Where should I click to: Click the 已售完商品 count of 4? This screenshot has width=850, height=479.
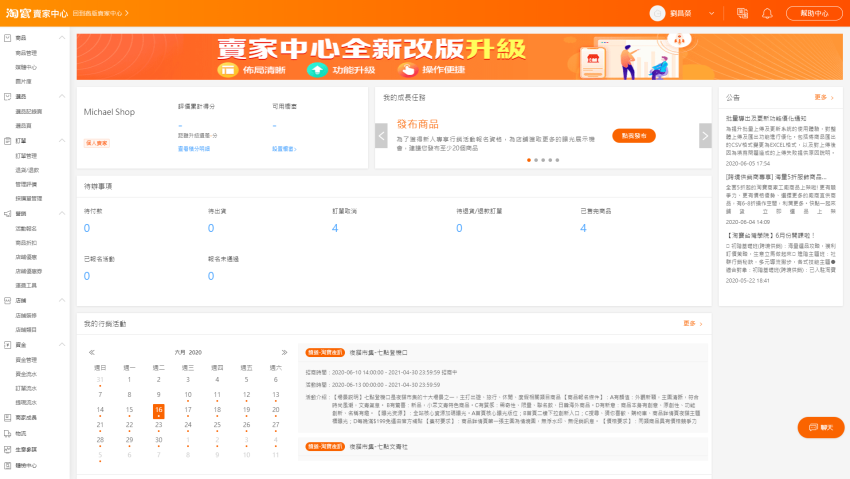(x=583, y=228)
